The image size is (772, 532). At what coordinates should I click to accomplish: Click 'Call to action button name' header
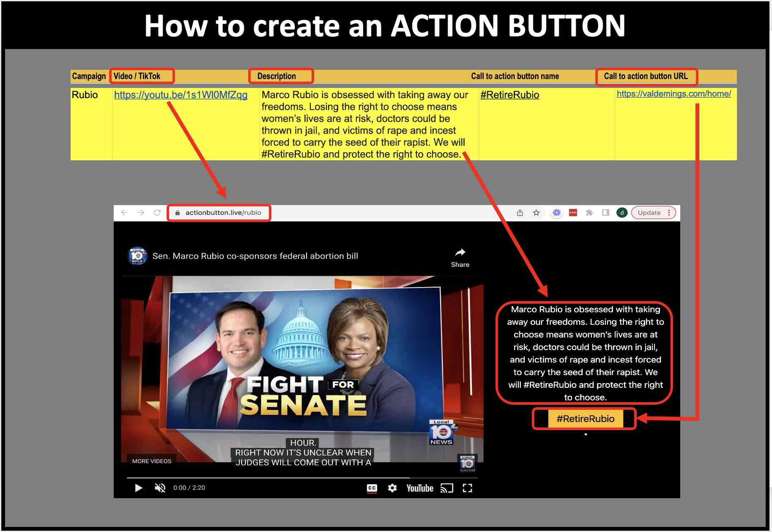pyautogui.click(x=515, y=76)
